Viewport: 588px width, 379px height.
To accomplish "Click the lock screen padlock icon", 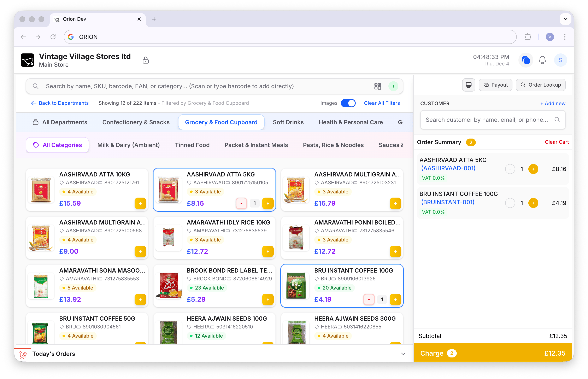I will point(146,60).
